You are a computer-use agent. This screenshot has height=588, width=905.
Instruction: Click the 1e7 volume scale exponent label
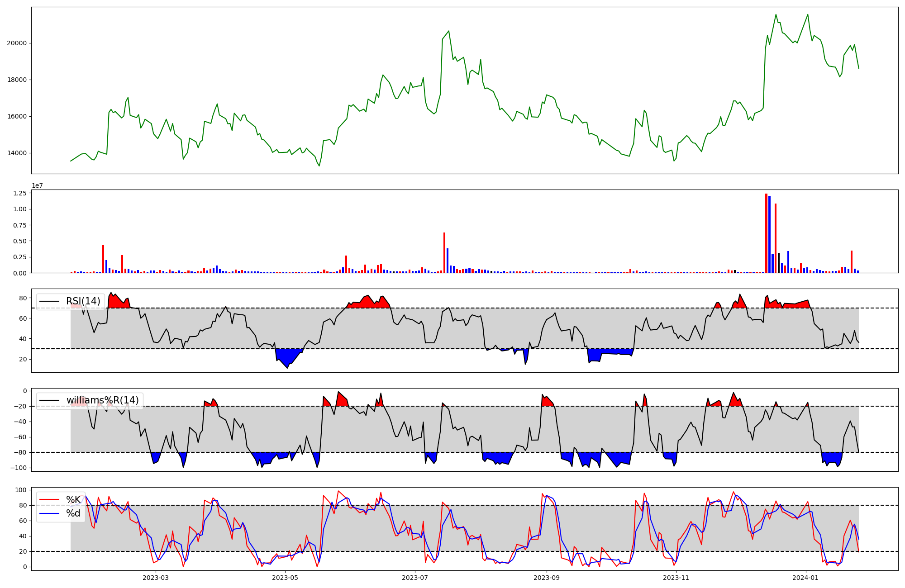[37, 185]
